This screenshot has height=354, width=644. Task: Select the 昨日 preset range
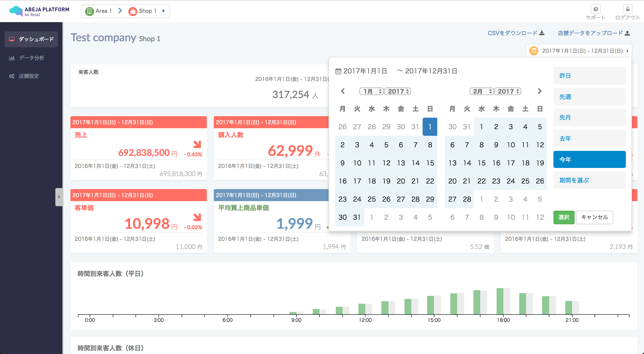[589, 76]
